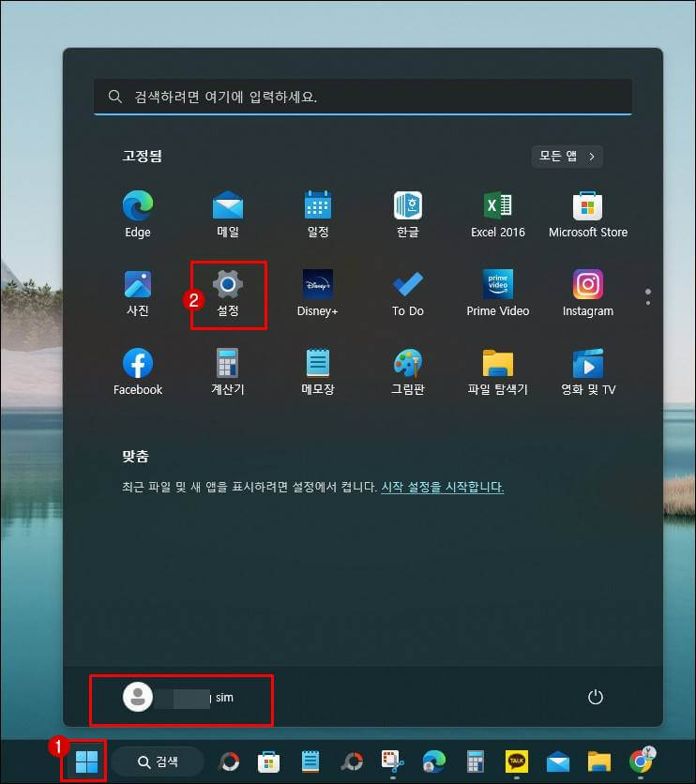Viewport: 696px width, 784px height.
Task: Launch Prime Video app
Action: [x=497, y=293]
